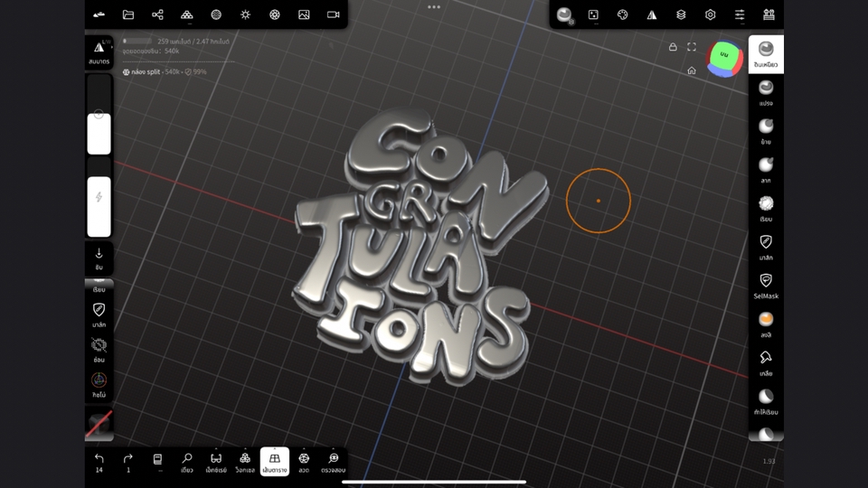Open the material sphere menu

(216, 14)
